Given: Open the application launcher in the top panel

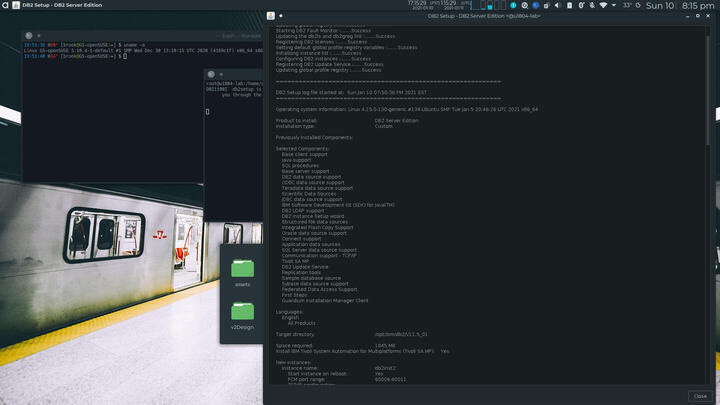Looking at the screenshot, I should [x=5, y=5].
